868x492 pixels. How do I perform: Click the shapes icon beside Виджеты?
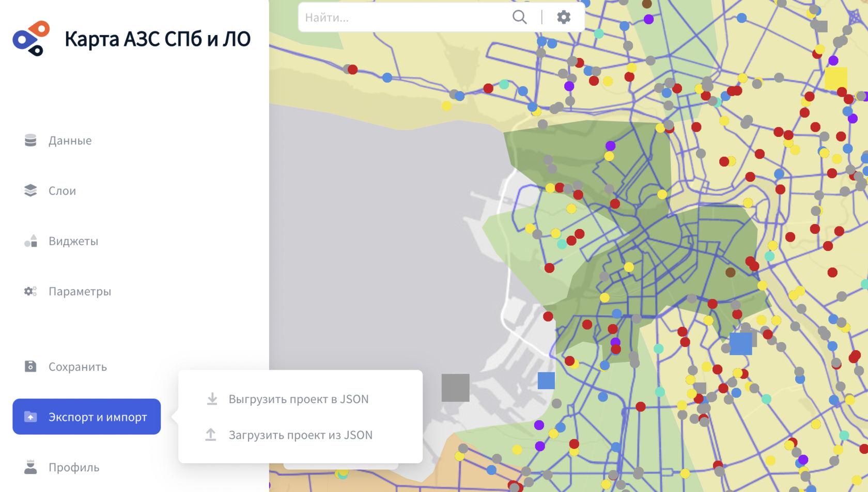(x=30, y=241)
